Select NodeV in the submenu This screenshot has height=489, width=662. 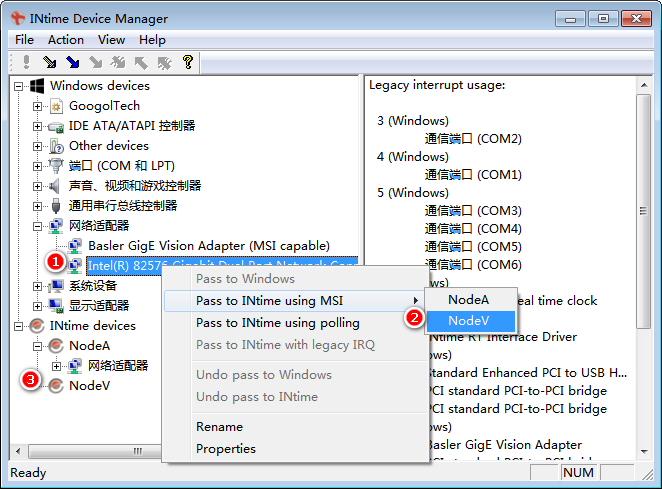click(x=471, y=321)
